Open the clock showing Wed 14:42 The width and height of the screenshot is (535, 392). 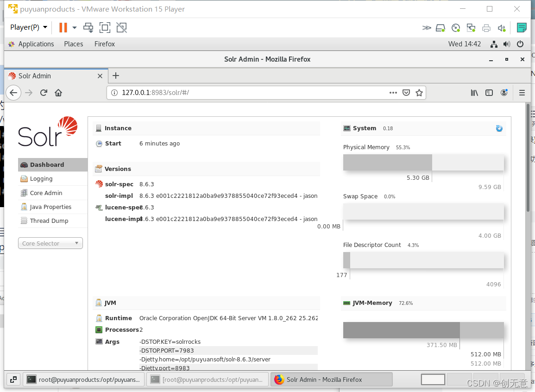tap(465, 44)
